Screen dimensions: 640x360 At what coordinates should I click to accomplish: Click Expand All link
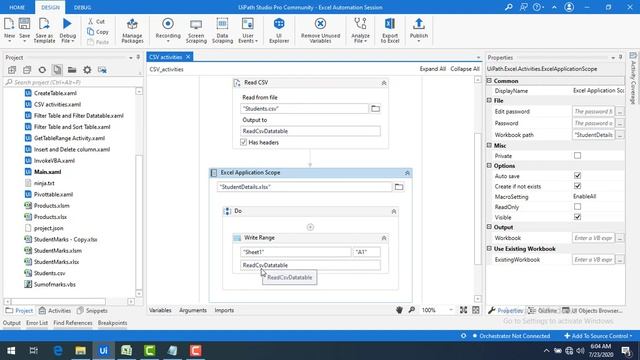tap(432, 69)
